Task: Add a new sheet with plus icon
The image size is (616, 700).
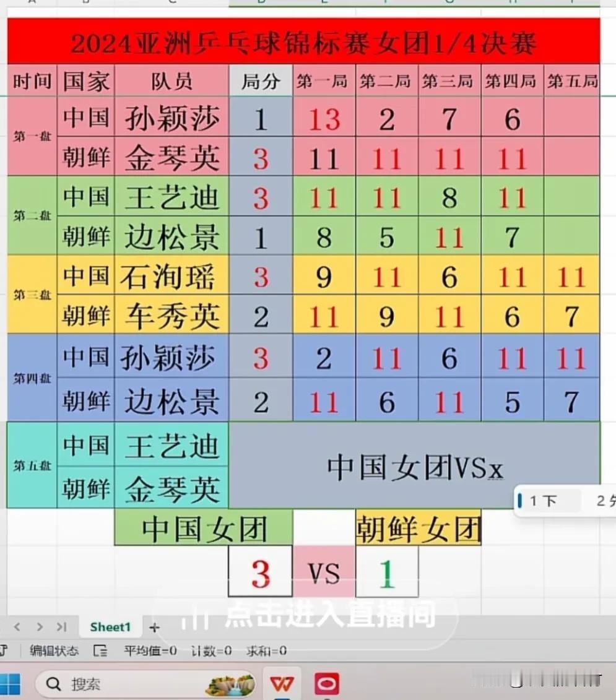Action: click(154, 628)
